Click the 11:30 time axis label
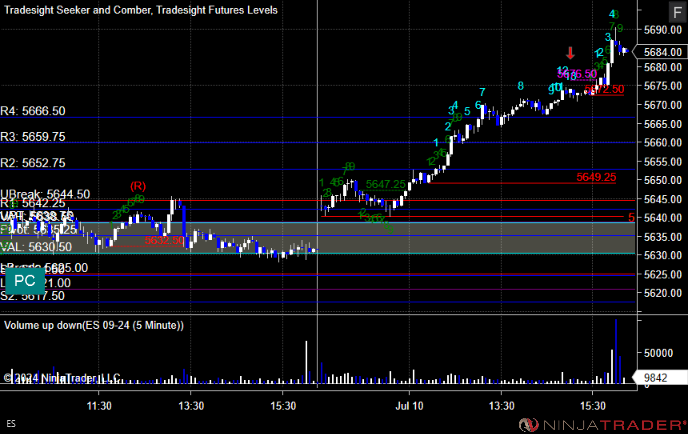The height and width of the screenshot is (434, 688). 99,406
